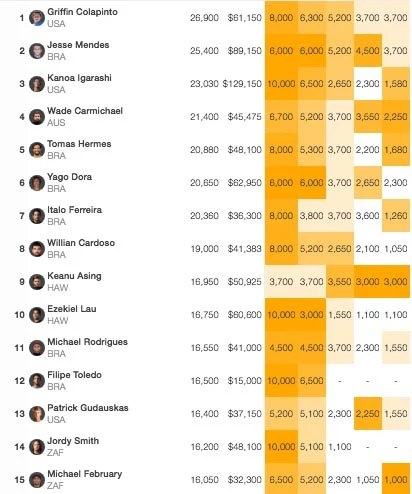This screenshot has width=412, height=494.
Task: Click Kanoa Igarashi's 10,000 points result cell
Action: point(281,84)
